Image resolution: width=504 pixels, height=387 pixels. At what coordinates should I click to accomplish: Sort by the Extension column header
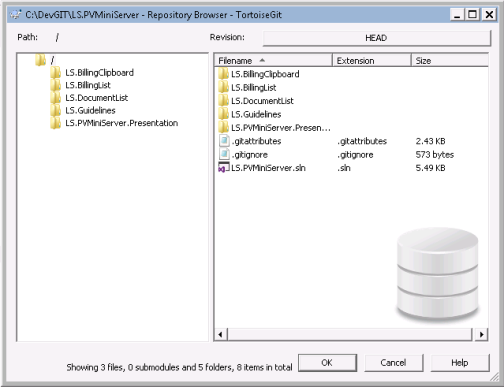(x=372, y=61)
